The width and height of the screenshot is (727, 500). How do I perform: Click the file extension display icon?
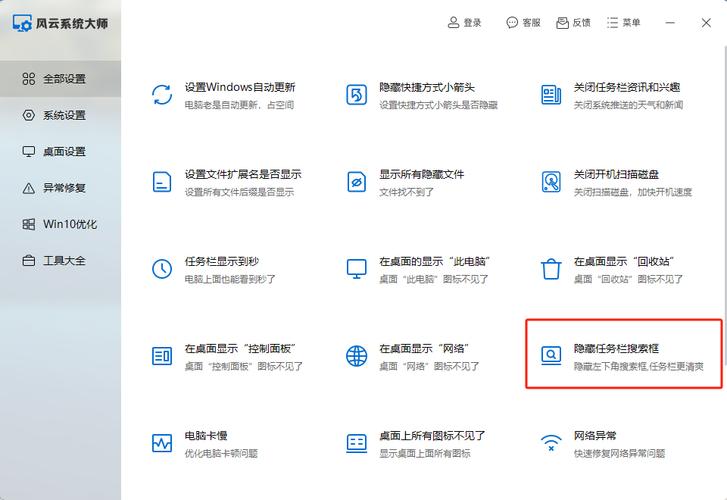point(162,182)
